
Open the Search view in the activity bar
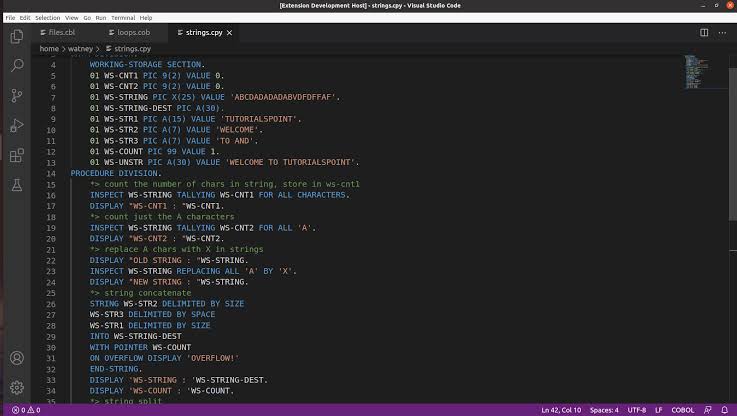pyautogui.click(x=17, y=65)
